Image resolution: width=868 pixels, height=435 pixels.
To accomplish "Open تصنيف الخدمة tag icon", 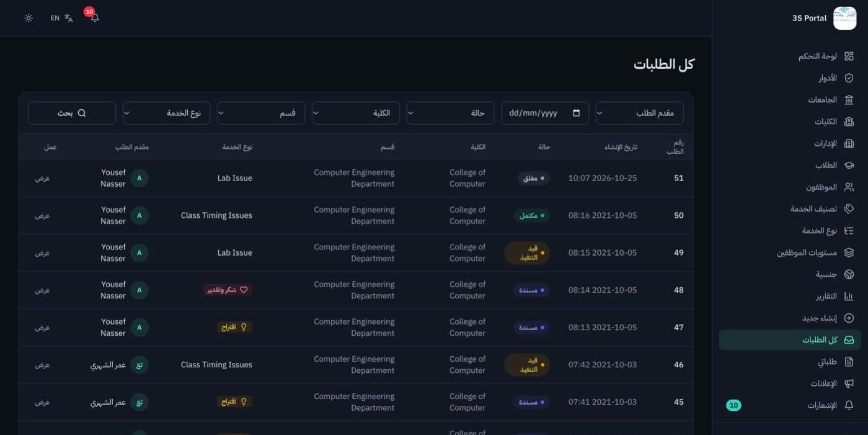I will [x=849, y=209].
